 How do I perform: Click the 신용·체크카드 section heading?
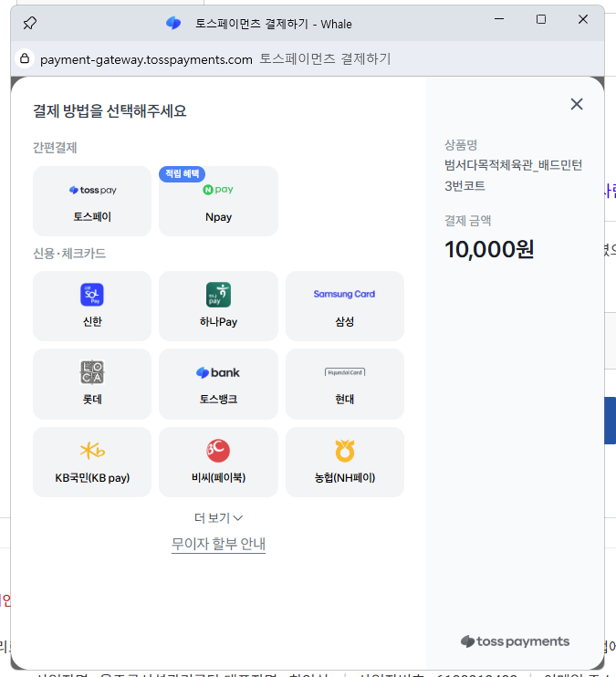point(69,253)
